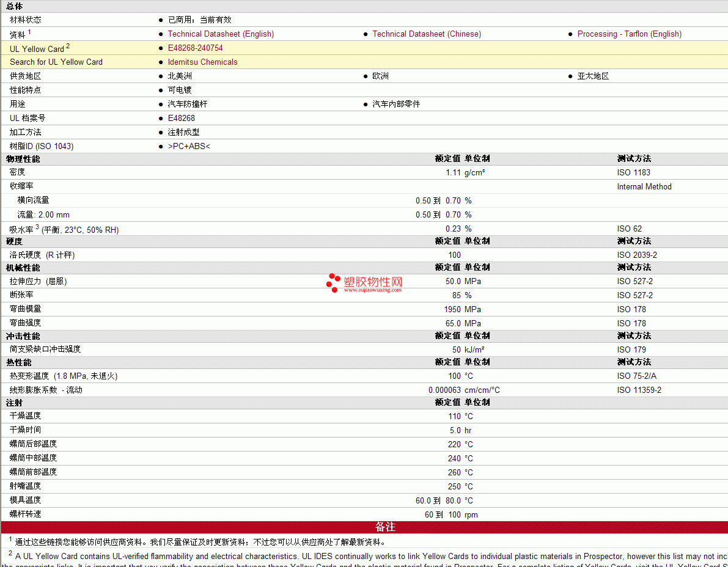Click the 供货地区 row label
Image resolution: width=728 pixels, height=567 pixels.
[25, 76]
